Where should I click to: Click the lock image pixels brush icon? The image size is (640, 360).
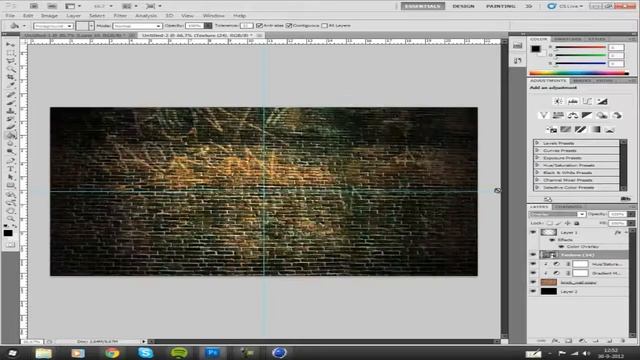[x=559, y=223]
